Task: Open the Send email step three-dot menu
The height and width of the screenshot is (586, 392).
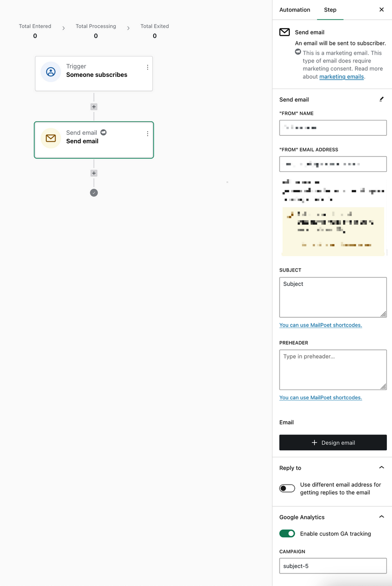Action: coord(148,134)
